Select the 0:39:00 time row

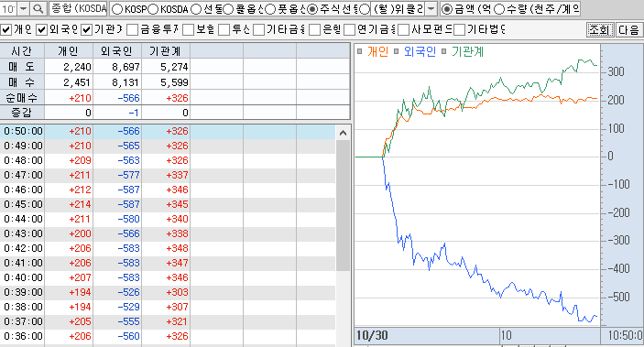168,292
